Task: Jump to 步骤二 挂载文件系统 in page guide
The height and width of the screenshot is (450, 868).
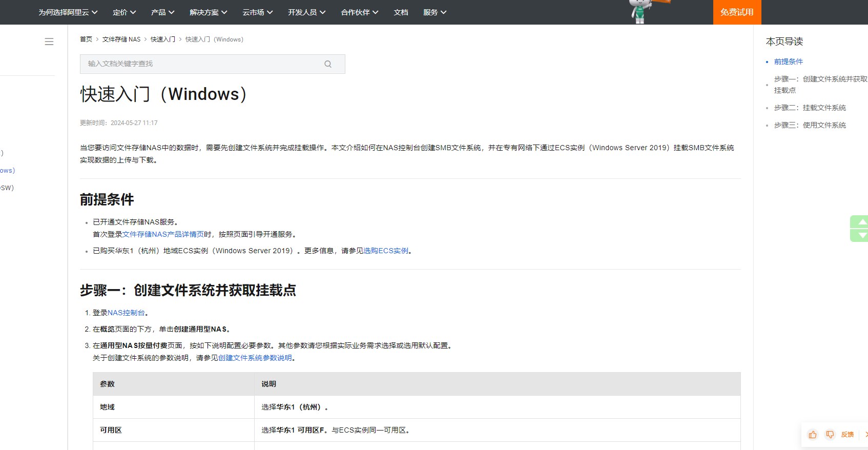Action: (810, 108)
